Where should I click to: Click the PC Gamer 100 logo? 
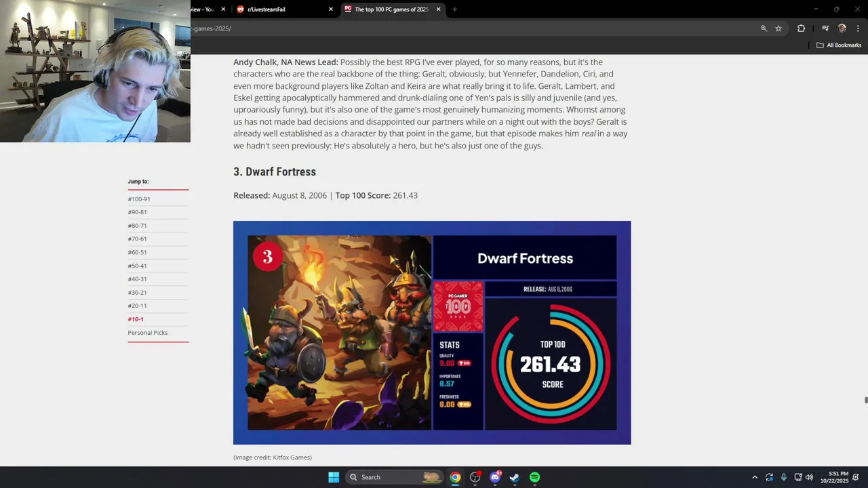[x=458, y=306]
